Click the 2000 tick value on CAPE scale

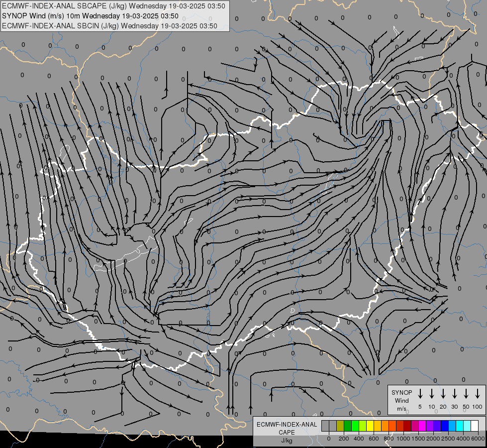[x=433, y=439]
